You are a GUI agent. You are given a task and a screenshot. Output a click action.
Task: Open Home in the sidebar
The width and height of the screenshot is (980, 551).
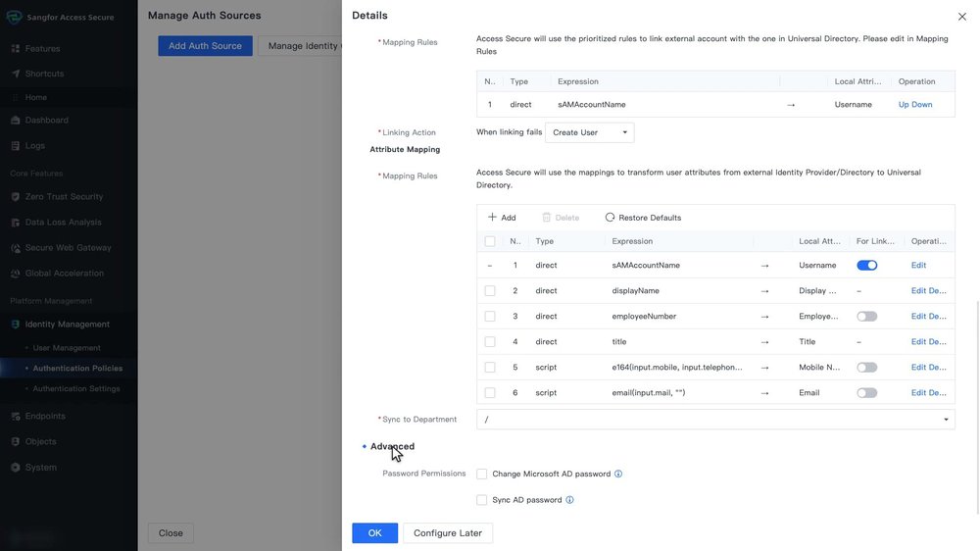35,98
